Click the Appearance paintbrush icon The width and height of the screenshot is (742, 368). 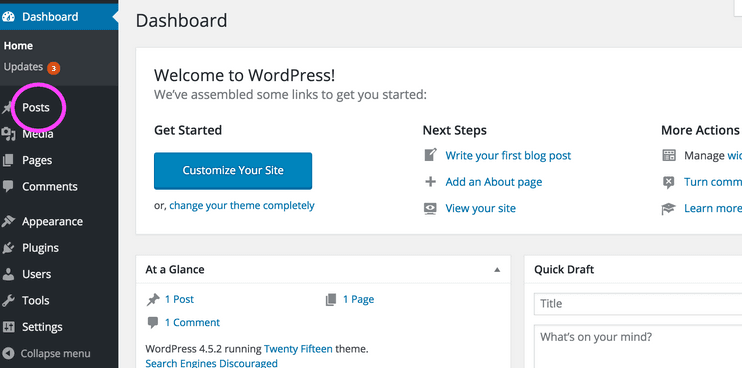[x=8, y=221]
